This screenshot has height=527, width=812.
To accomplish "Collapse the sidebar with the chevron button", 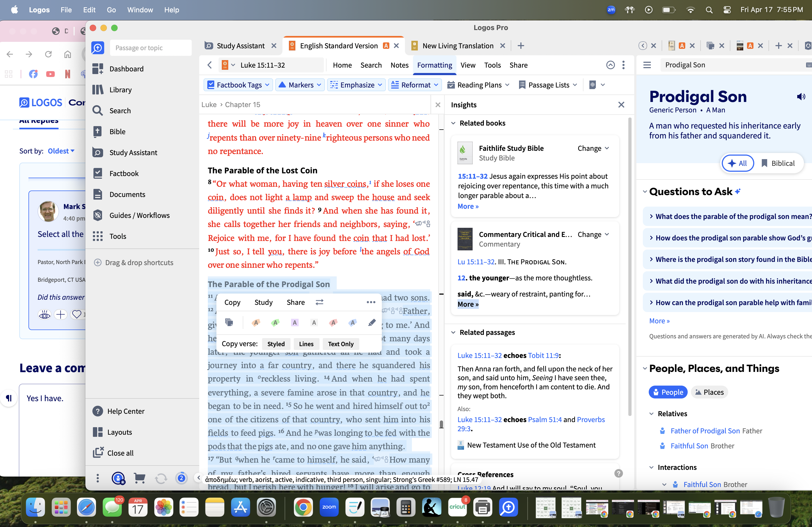I will tap(198, 478).
